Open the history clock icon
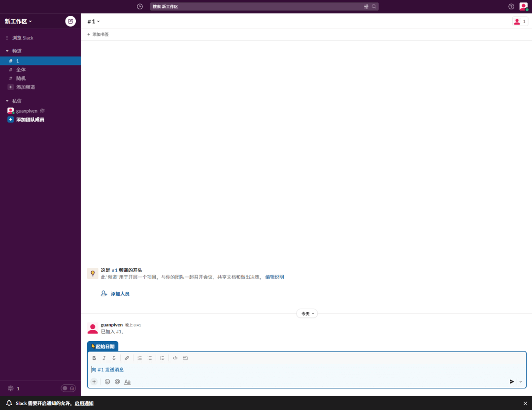Viewport: 532px width, 410px height. click(140, 6)
